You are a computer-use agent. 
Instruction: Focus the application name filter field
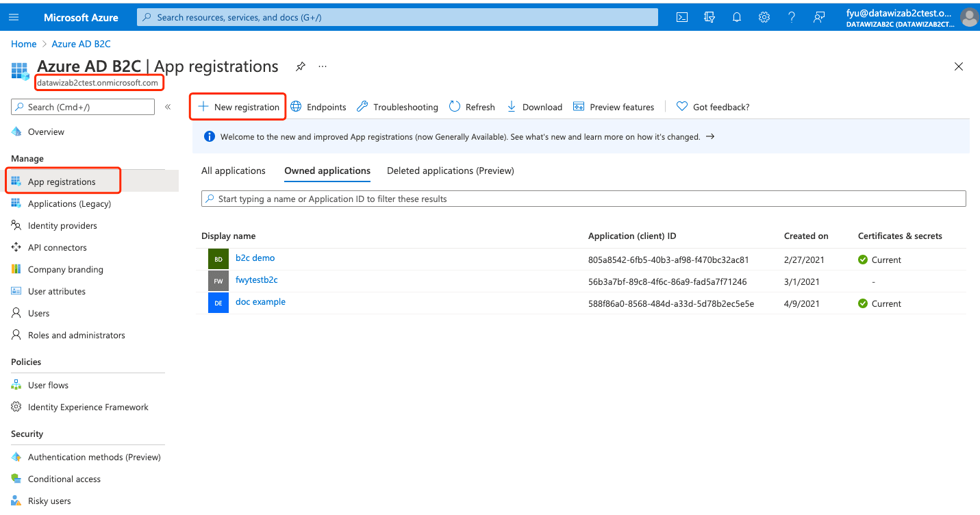coord(583,199)
